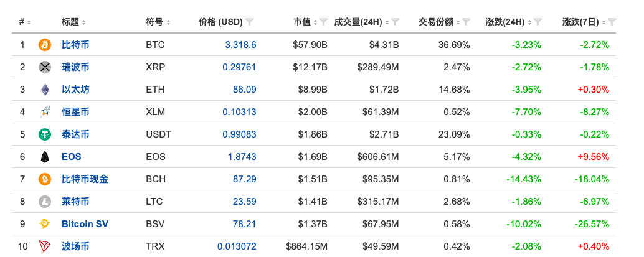644x257 pixels.
Task: Click the Bitcoin SV yellow icon
Action: pyautogui.click(x=45, y=224)
